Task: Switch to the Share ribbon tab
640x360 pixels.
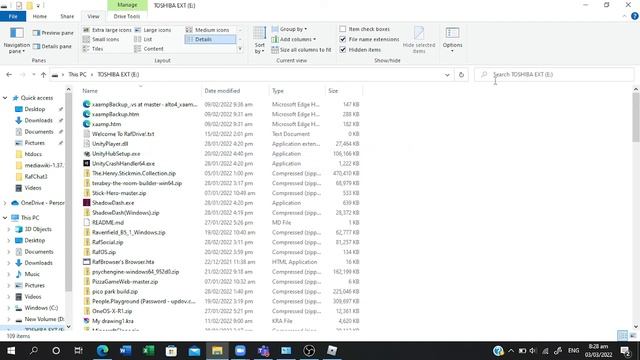Action: tap(67, 16)
